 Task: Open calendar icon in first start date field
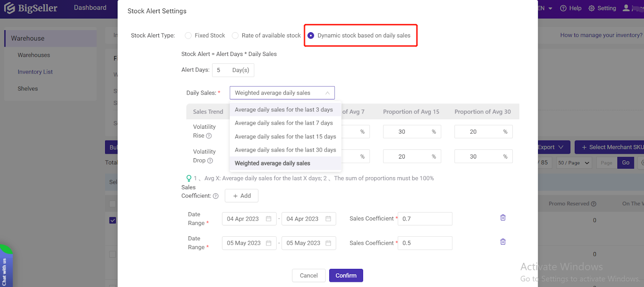(x=268, y=219)
